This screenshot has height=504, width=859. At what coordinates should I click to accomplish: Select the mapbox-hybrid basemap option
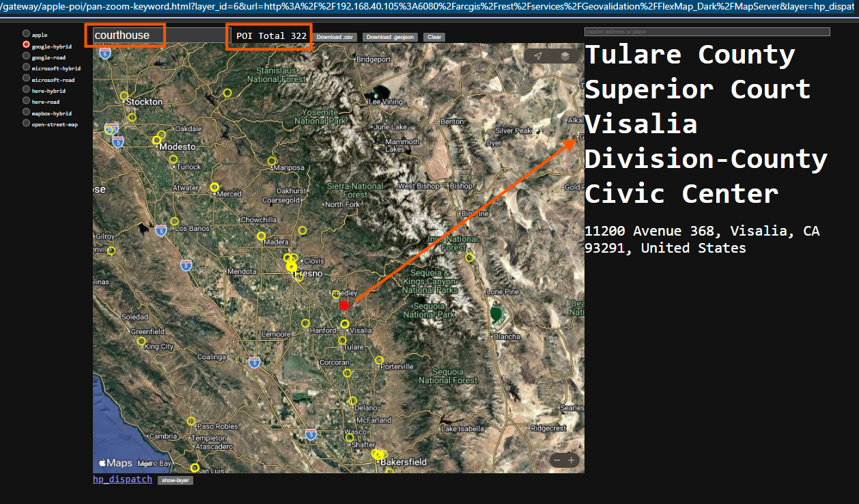click(26, 112)
